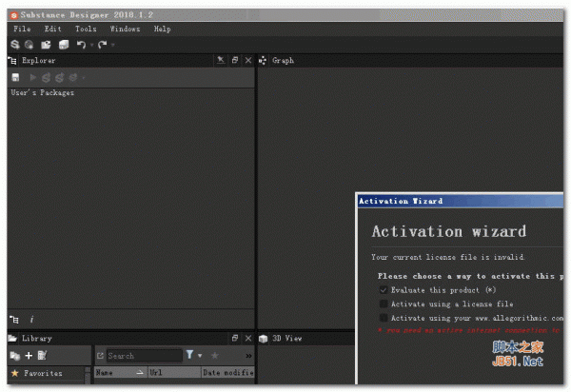Close the Library panel
Screen dimensions: 571x392
point(248,338)
